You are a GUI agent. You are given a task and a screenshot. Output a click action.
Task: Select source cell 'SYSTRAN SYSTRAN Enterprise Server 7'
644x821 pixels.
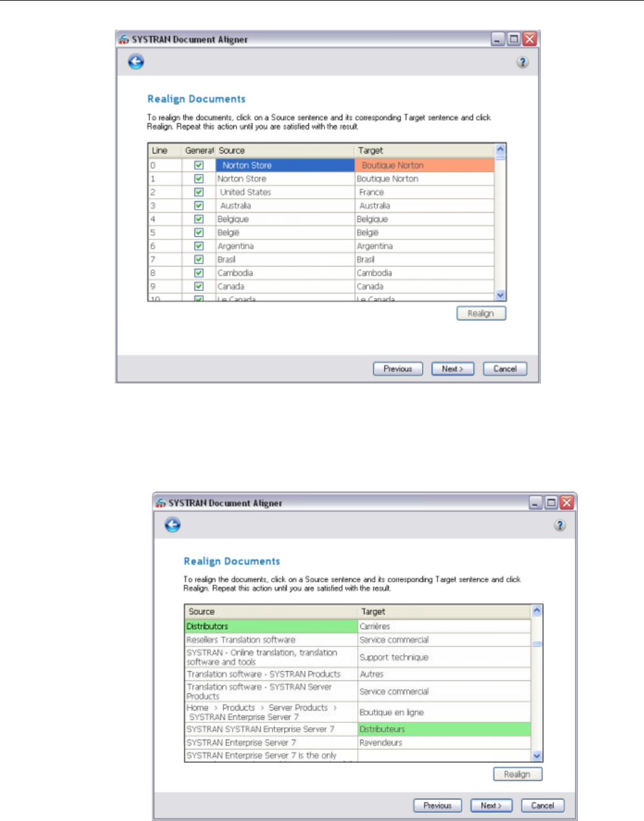pyautogui.click(x=271, y=729)
